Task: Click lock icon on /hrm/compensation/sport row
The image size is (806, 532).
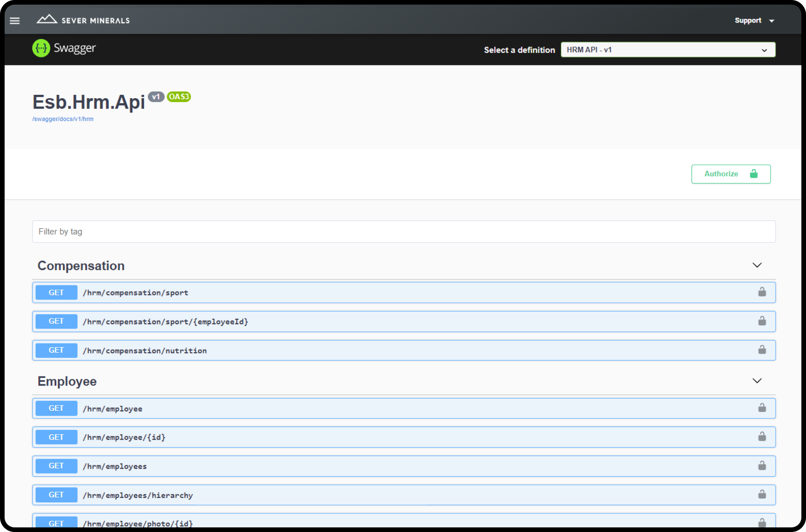Action: (762, 292)
